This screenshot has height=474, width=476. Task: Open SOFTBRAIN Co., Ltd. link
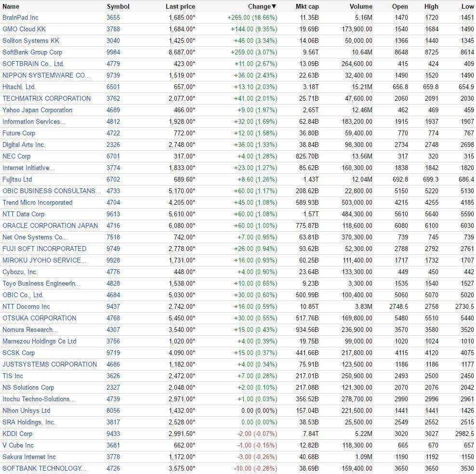coord(33,64)
